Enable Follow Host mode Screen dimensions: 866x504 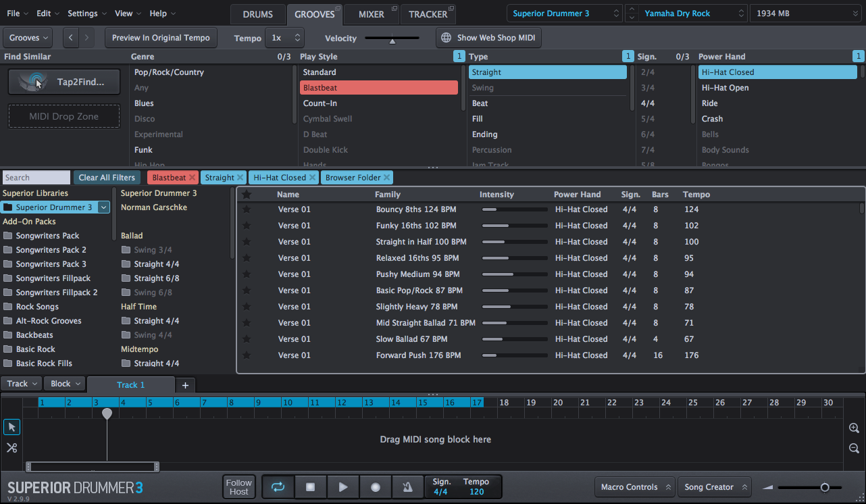(238, 486)
